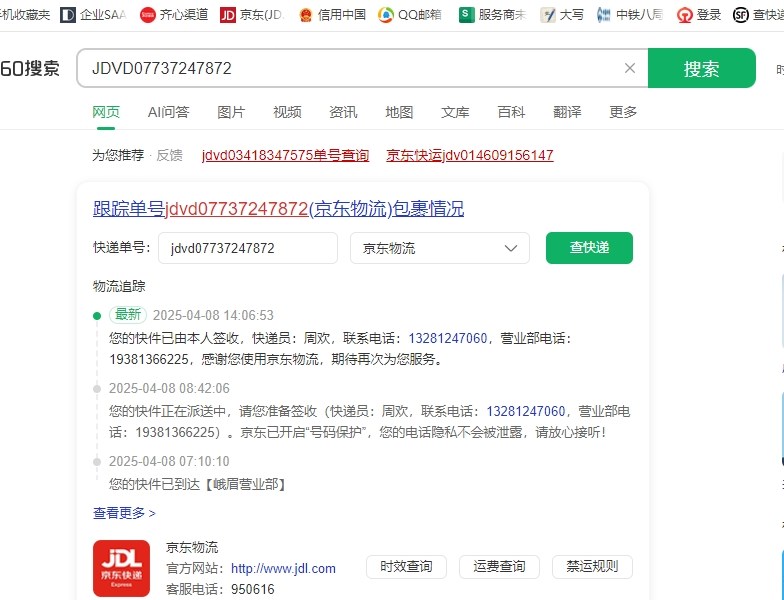Click timestamp 2025-04-08 07:10:10
Screen dimensions: 784x600
169,462
